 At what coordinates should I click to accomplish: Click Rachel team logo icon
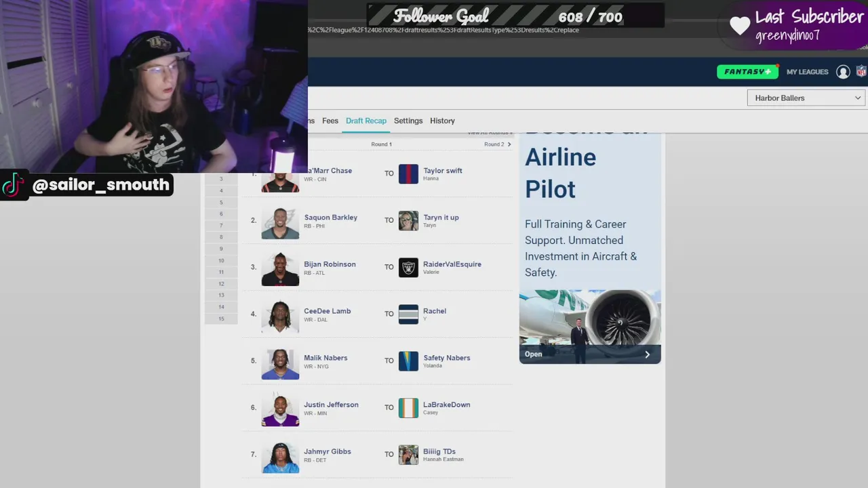tap(408, 314)
